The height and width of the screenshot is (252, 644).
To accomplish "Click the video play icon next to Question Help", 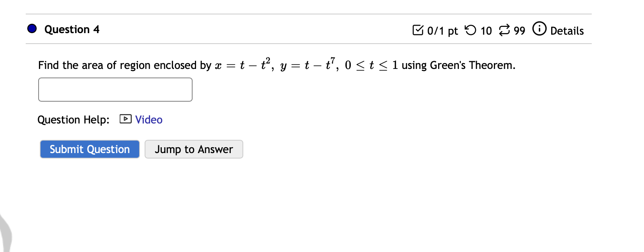I will coord(126,119).
